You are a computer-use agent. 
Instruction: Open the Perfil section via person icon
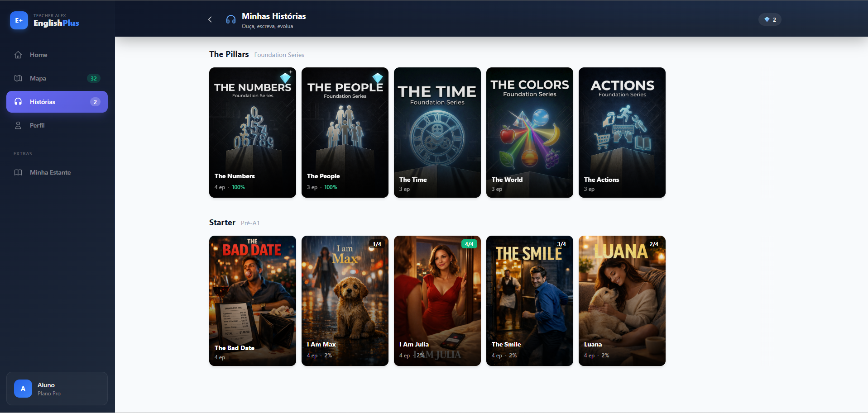[18, 125]
